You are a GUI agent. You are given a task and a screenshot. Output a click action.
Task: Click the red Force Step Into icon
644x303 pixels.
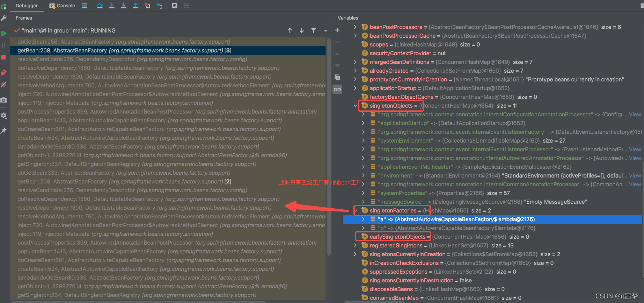(x=124, y=6)
